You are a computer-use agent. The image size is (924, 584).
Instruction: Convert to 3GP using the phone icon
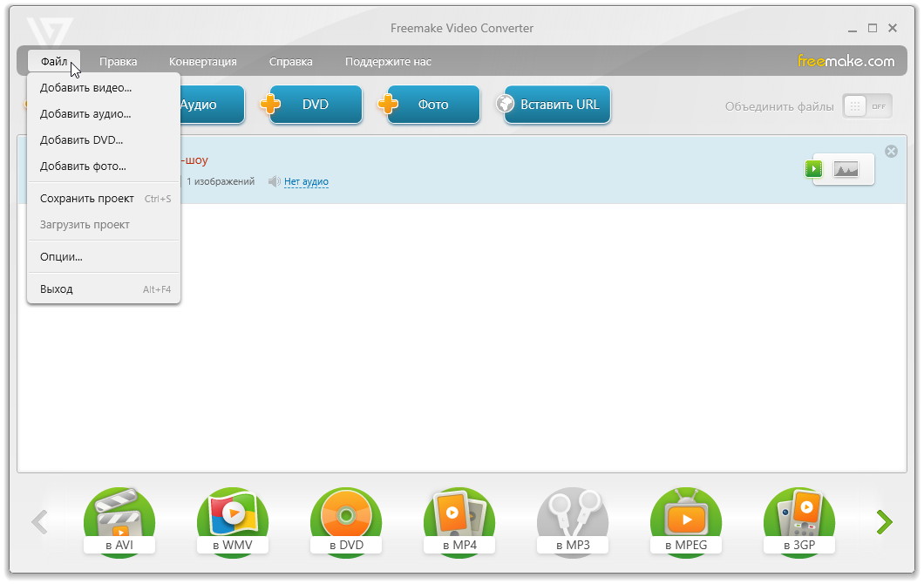pyautogui.click(x=799, y=521)
